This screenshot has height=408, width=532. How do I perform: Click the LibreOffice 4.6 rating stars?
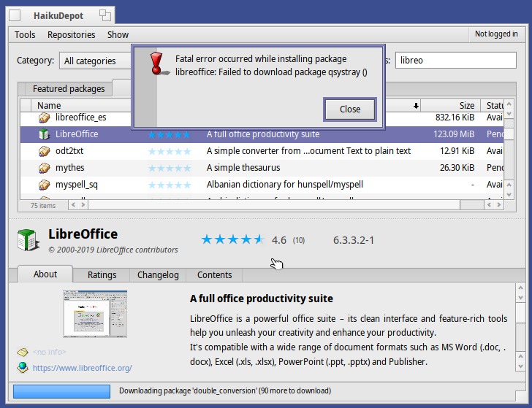232,239
